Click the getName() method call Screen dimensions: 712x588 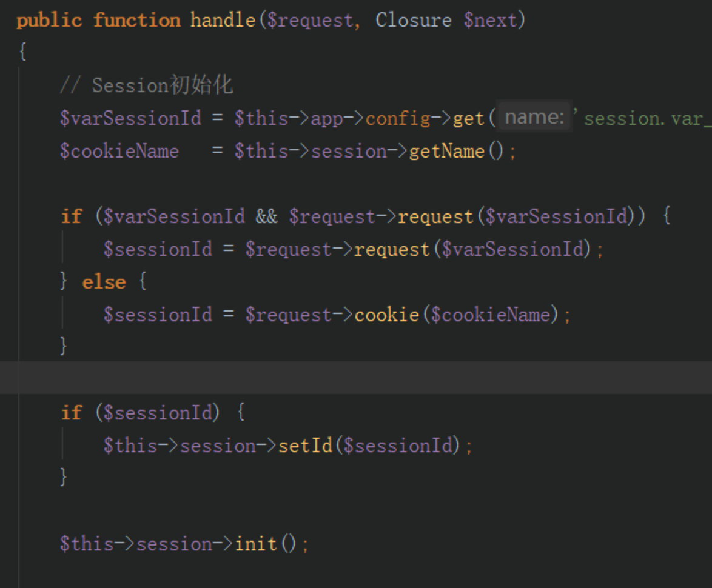pyautogui.click(x=456, y=151)
